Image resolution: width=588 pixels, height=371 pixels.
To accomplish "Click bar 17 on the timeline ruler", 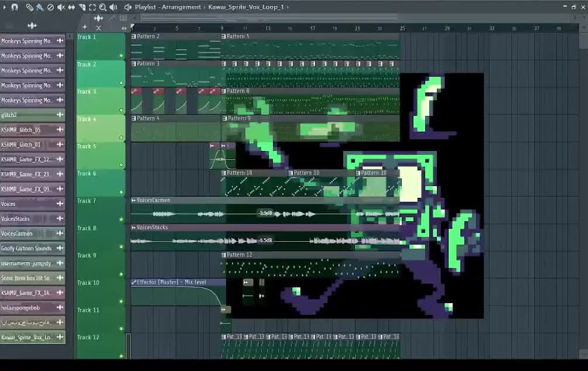I will (x=312, y=29).
